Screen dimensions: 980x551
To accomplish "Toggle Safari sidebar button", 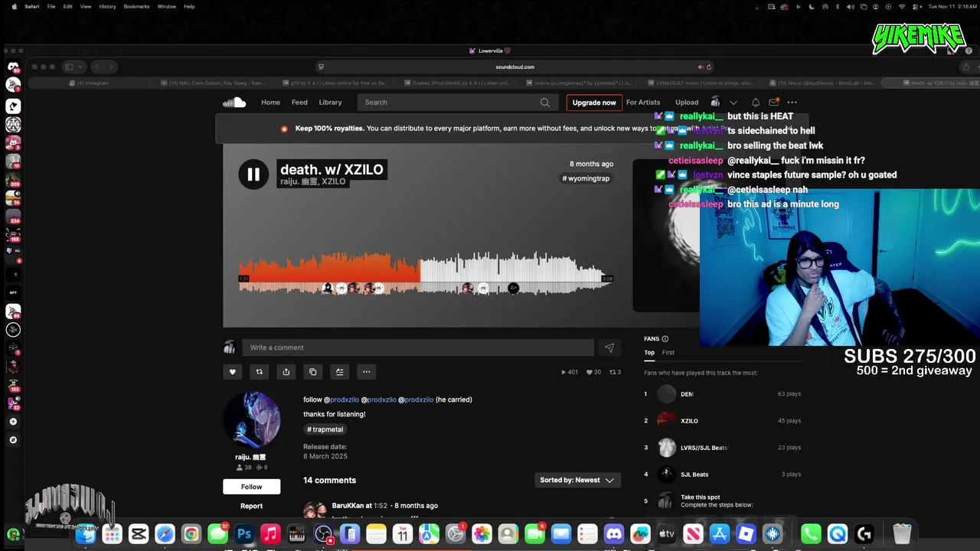I will [x=69, y=67].
